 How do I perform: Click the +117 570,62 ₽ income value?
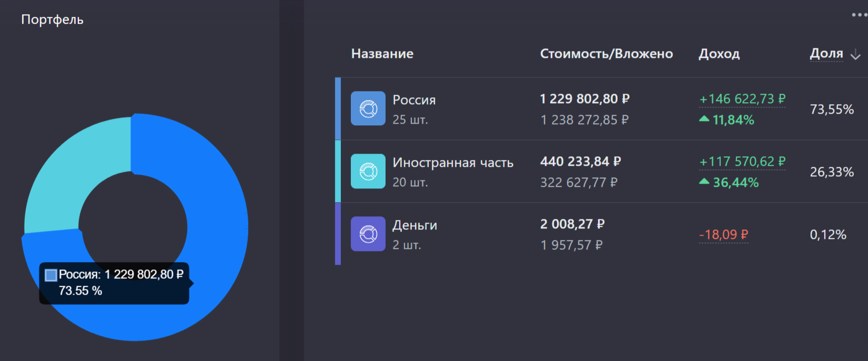(742, 162)
